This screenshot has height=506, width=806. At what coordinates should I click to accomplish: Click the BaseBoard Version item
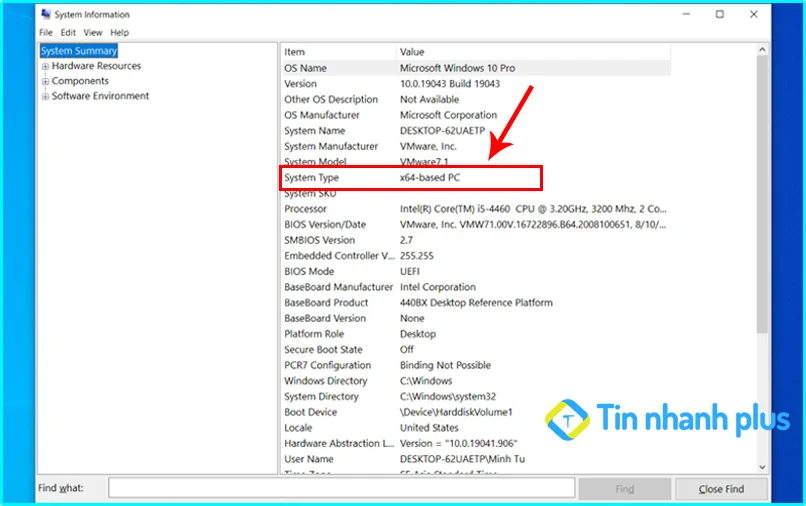[325, 318]
